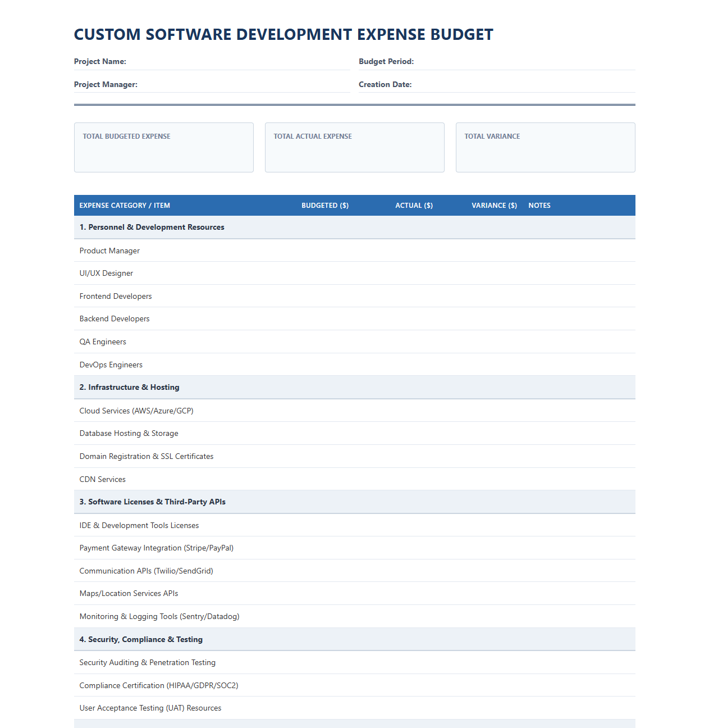Image resolution: width=709 pixels, height=728 pixels.
Task: Select Maps/Location Services APIs row
Action: [355, 594]
